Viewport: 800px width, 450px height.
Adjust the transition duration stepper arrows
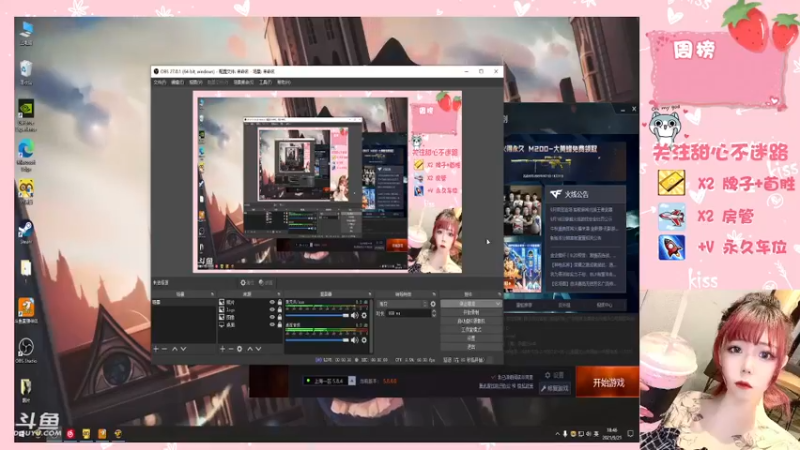(x=434, y=313)
